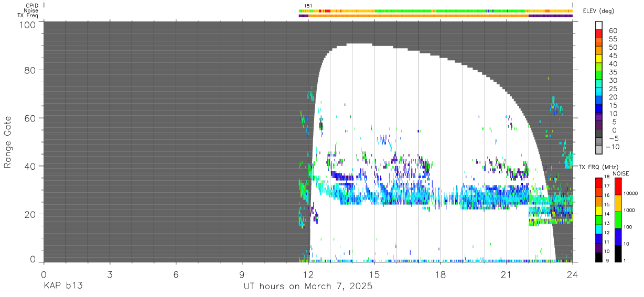This screenshot has height=297, width=644.
Task: Select the light gray bottom elevation swatch near -10
Action: tap(600, 150)
